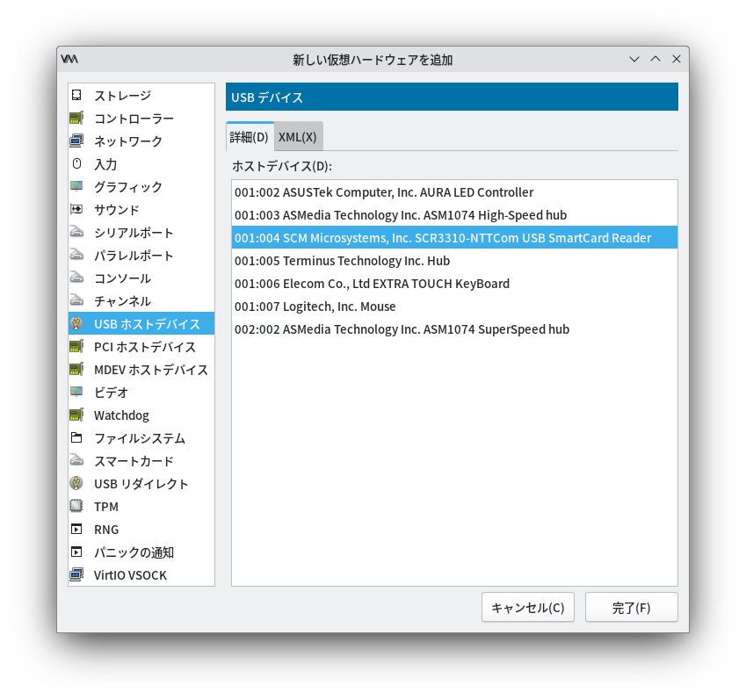Close the 新しい仮想ハードウェアを追加 dialog
Screen dimensions: 746x700
coord(676,59)
